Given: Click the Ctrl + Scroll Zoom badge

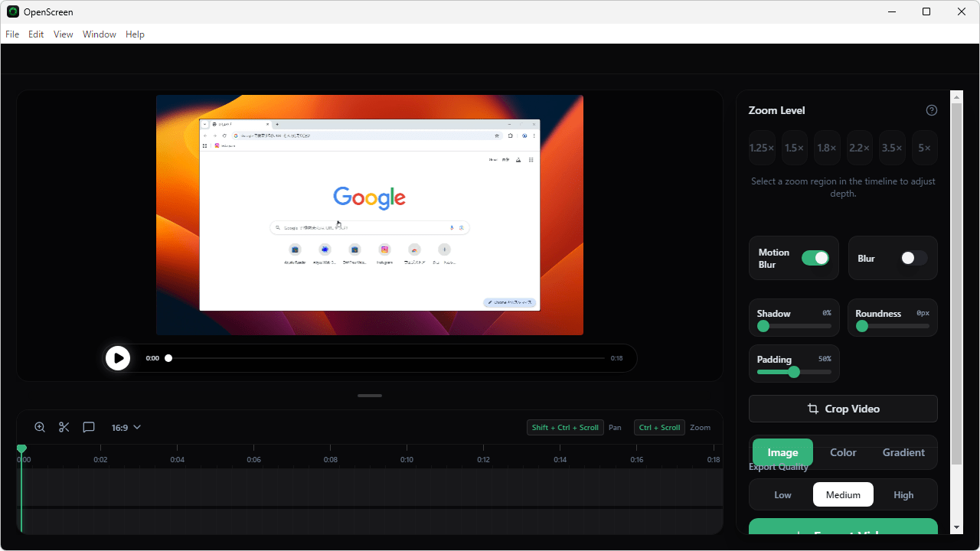Looking at the screenshot, I should click(659, 427).
